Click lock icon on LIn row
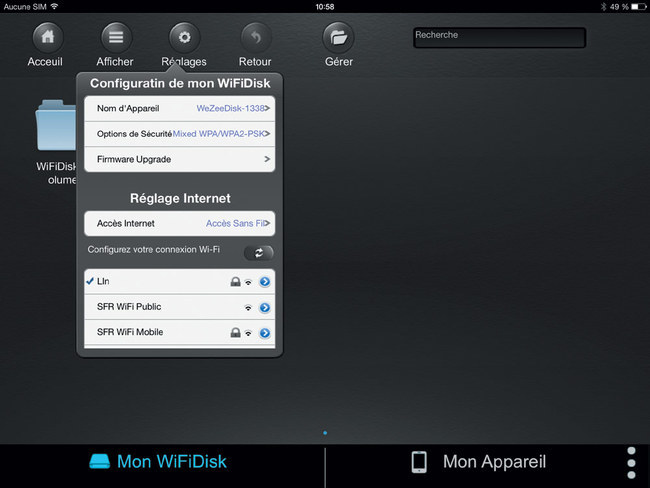 (x=235, y=282)
